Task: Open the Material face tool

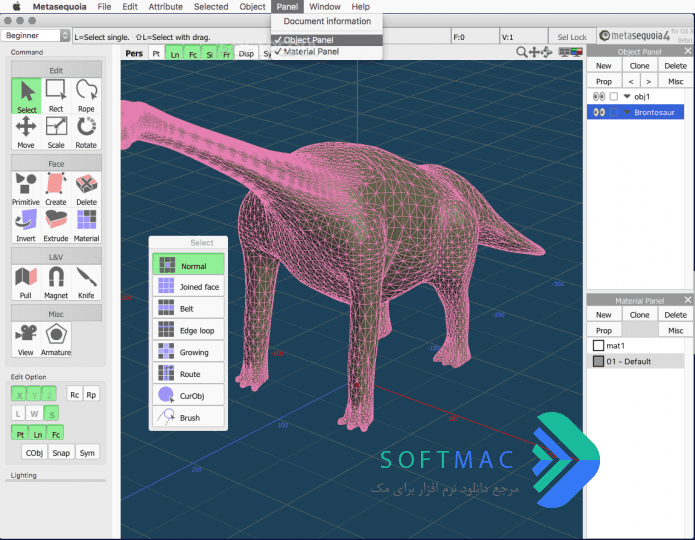Action: (x=86, y=226)
